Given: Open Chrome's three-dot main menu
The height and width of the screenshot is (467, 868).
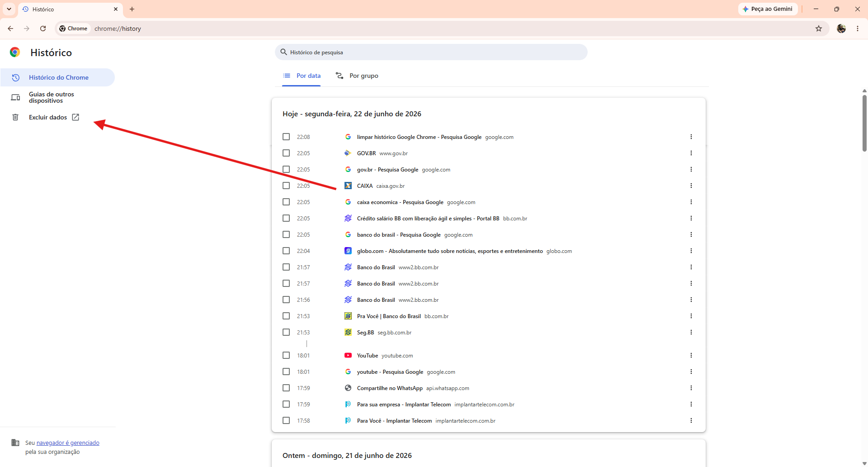Looking at the screenshot, I should click(858, 29).
